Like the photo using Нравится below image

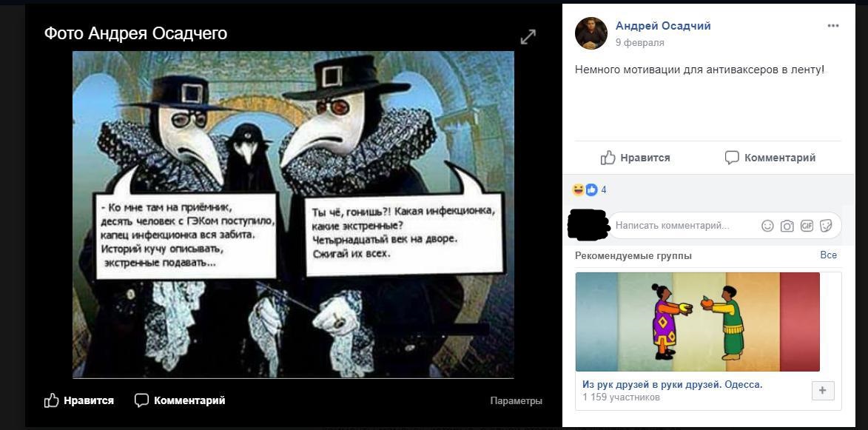pyautogui.click(x=79, y=400)
